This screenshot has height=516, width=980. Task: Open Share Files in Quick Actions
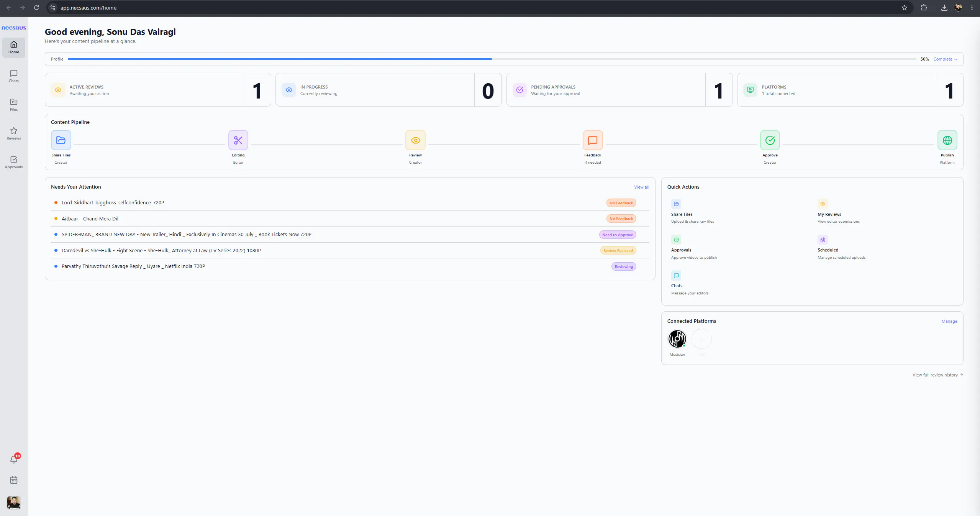[x=693, y=211]
